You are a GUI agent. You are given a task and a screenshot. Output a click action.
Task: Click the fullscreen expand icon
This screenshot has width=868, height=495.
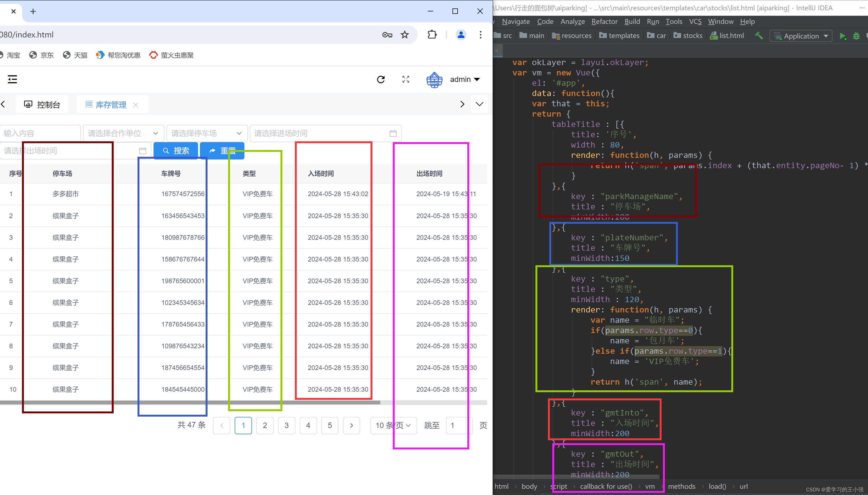pyautogui.click(x=406, y=79)
